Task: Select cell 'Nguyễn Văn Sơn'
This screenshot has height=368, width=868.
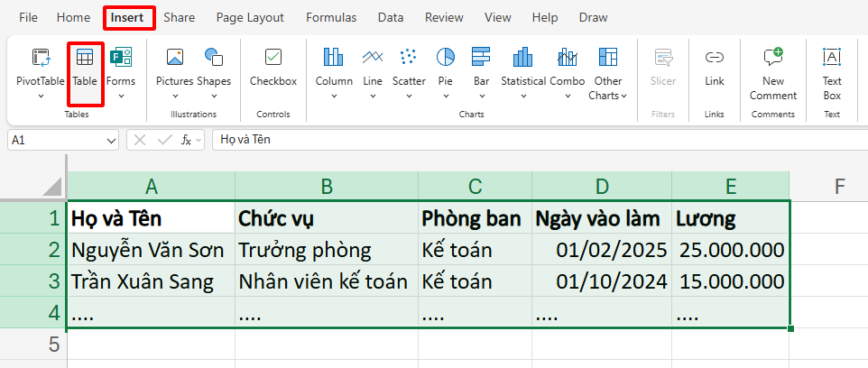Action: point(151,250)
